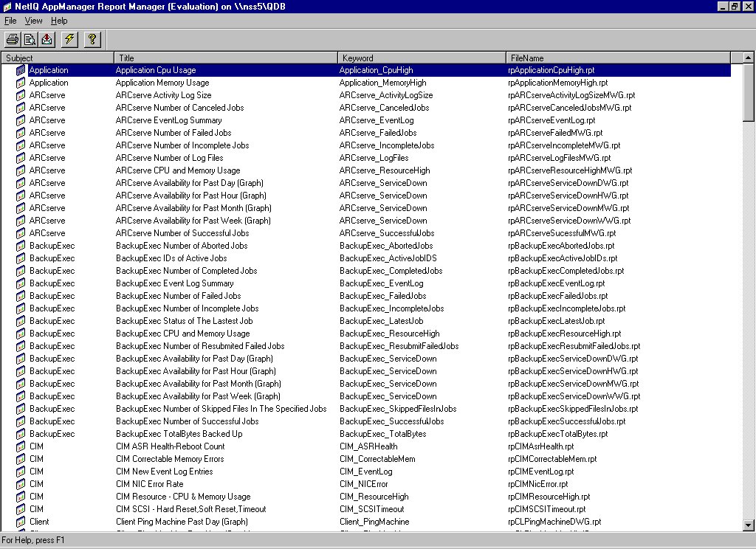Click the scrollbar down arrow
The height and width of the screenshot is (549, 756).
(749, 525)
